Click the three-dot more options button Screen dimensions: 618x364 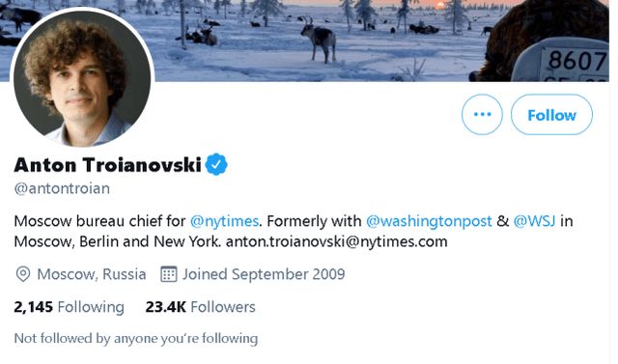482,115
